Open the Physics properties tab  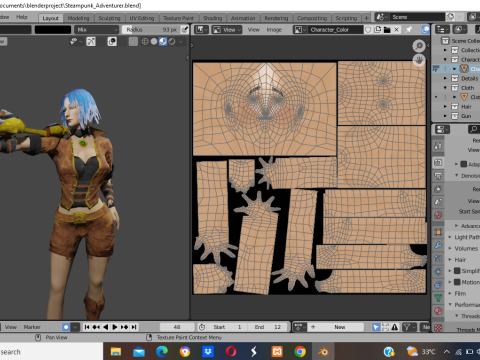pyautogui.click(x=438, y=271)
